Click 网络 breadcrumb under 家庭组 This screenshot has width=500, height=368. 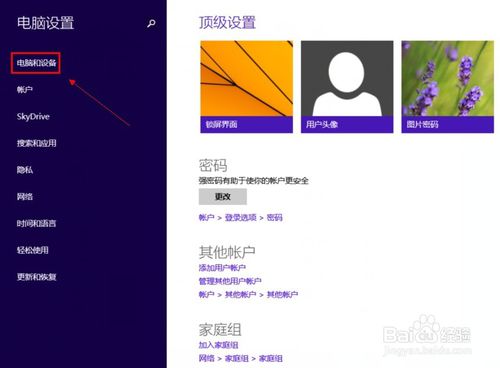pyautogui.click(x=207, y=358)
